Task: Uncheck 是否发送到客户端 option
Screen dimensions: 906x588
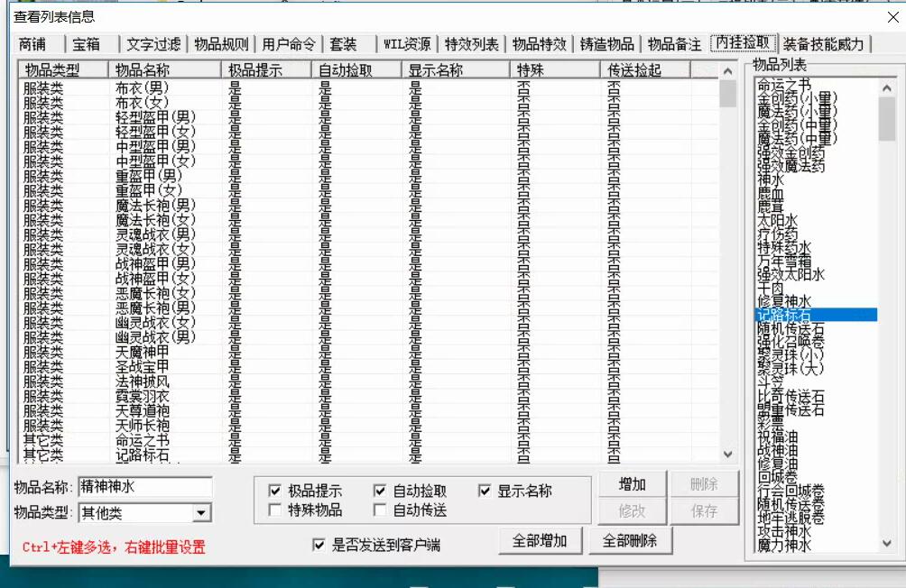Action: (318, 545)
